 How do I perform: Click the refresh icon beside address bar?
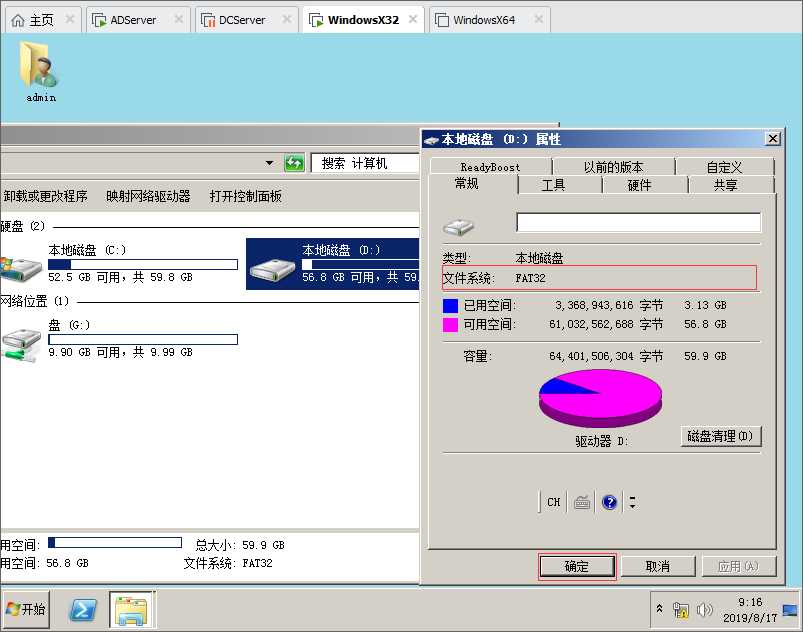(x=294, y=163)
